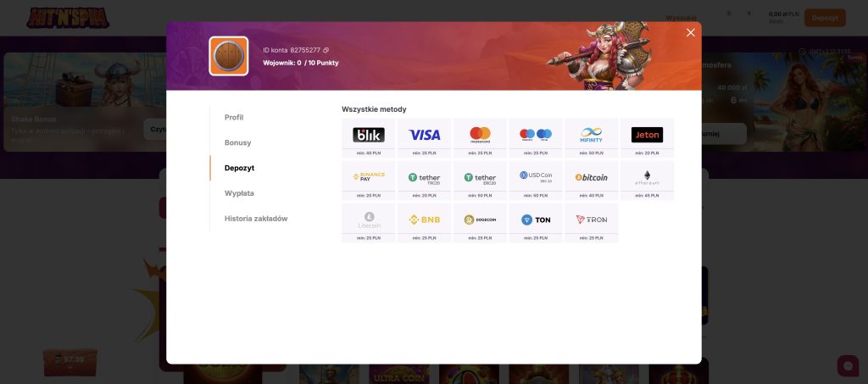
Task: Click the Wojownik points text
Action: pyautogui.click(x=301, y=63)
